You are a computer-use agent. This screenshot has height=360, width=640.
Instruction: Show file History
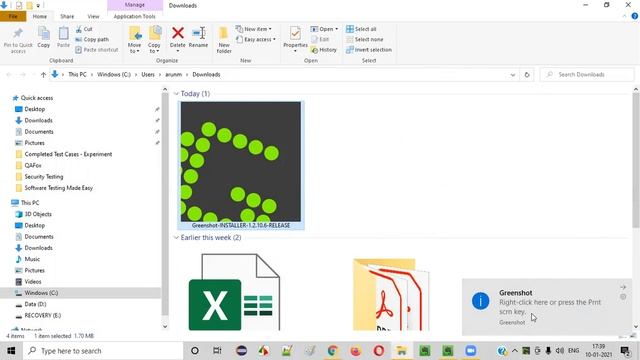[x=324, y=50]
